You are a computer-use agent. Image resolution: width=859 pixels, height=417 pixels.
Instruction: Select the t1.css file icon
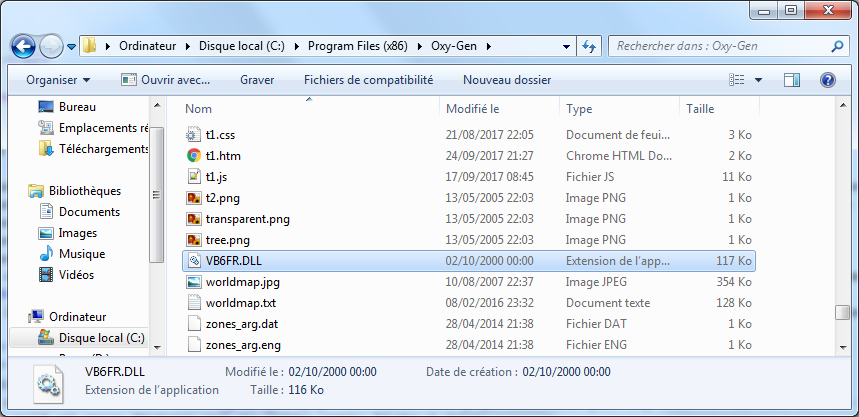pos(193,135)
